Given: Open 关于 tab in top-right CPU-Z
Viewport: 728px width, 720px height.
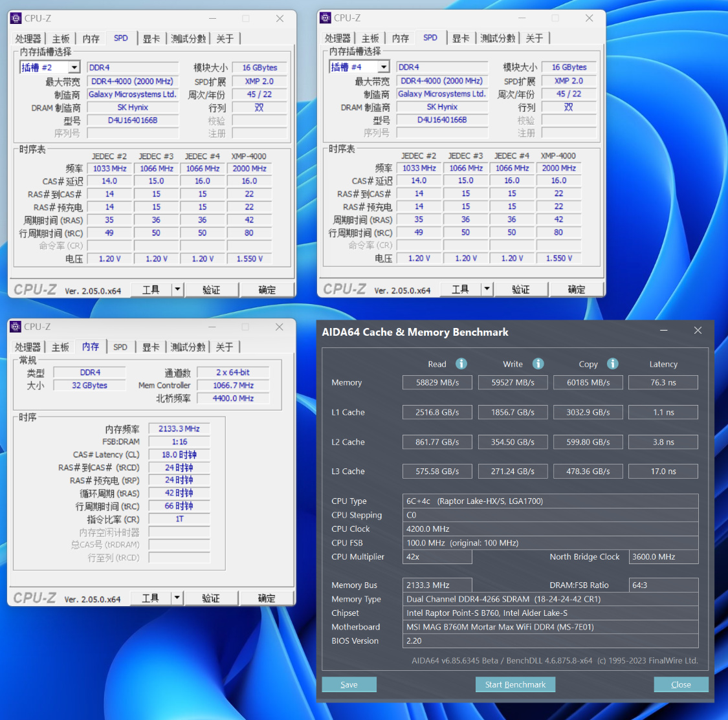Looking at the screenshot, I should tap(535, 38).
